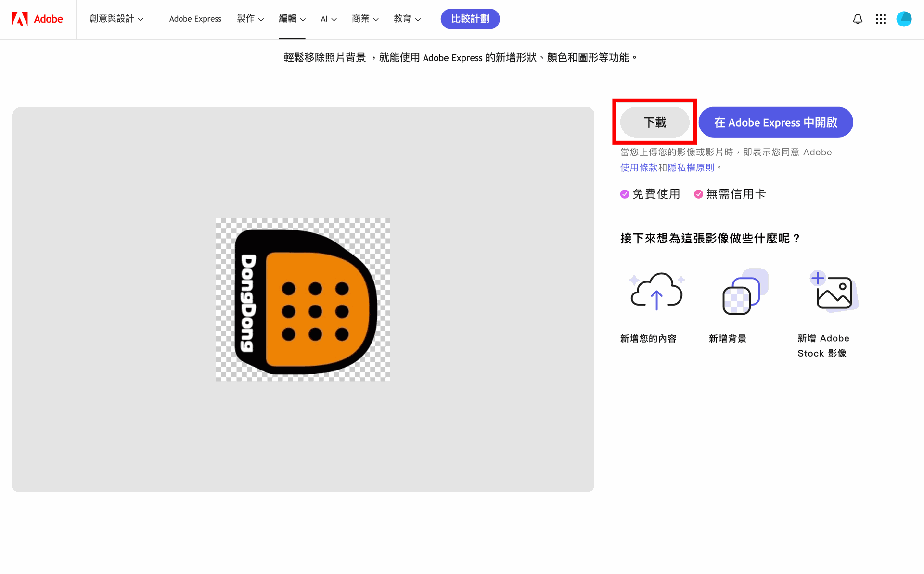Expand the 創意與設計 dropdown
The image size is (924, 574).
pyautogui.click(x=116, y=19)
